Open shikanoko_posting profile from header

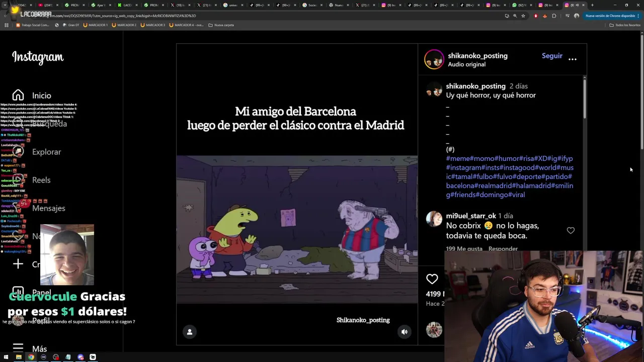point(477,55)
